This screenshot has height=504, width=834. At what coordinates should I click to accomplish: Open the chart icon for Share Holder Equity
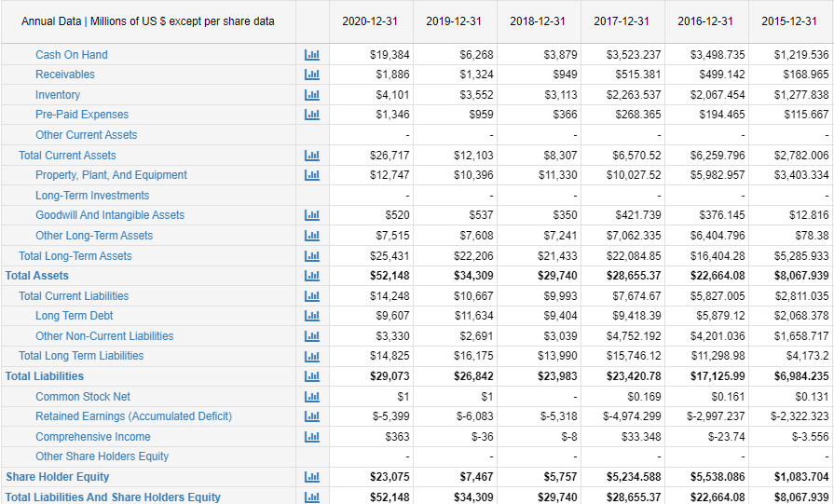(x=311, y=477)
